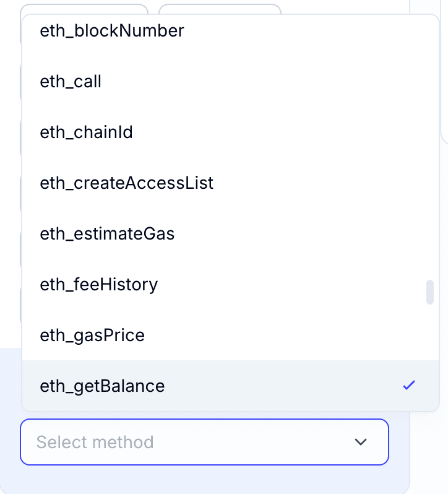Select eth_blockNumber from the method list
448x494 pixels.
(112, 30)
